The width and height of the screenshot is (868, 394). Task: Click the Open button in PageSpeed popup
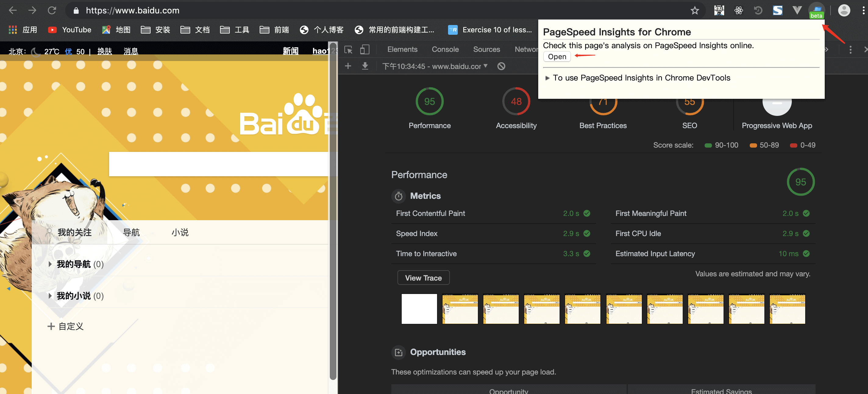[x=557, y=56]
